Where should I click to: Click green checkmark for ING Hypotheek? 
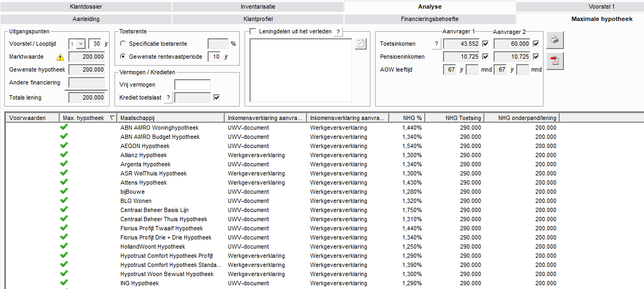click(x=63, y=283)
